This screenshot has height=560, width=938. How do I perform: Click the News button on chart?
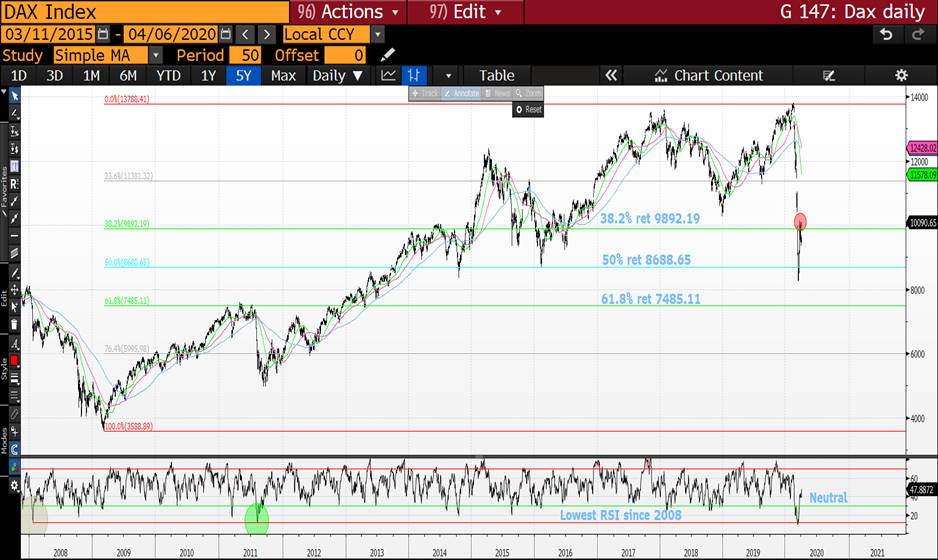tap(497, 93)
